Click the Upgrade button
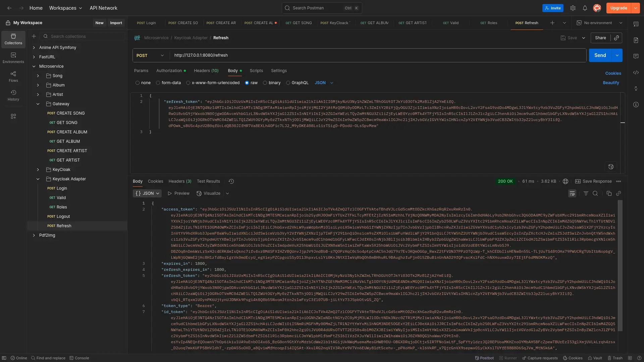Screen dimensions: 644x362 (x=619, y=8)
